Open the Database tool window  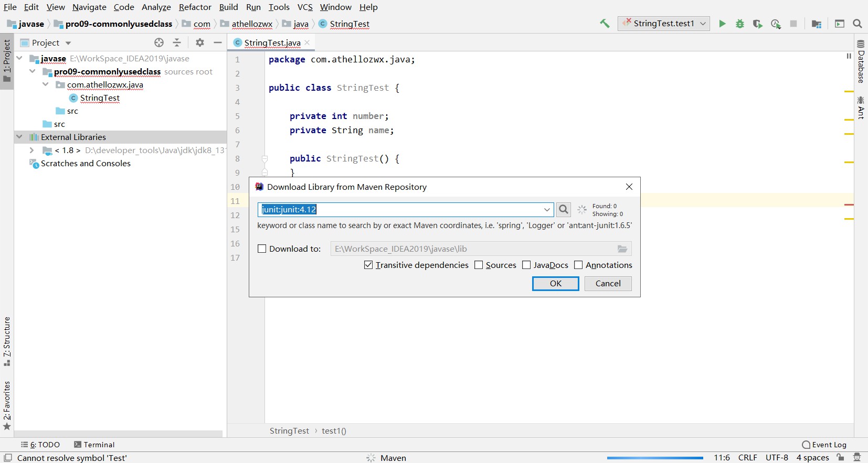pyautogui.click(x=861, y=61)
